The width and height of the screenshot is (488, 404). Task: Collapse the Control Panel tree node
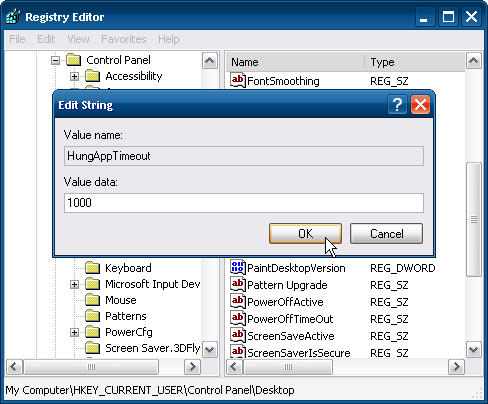55,61
